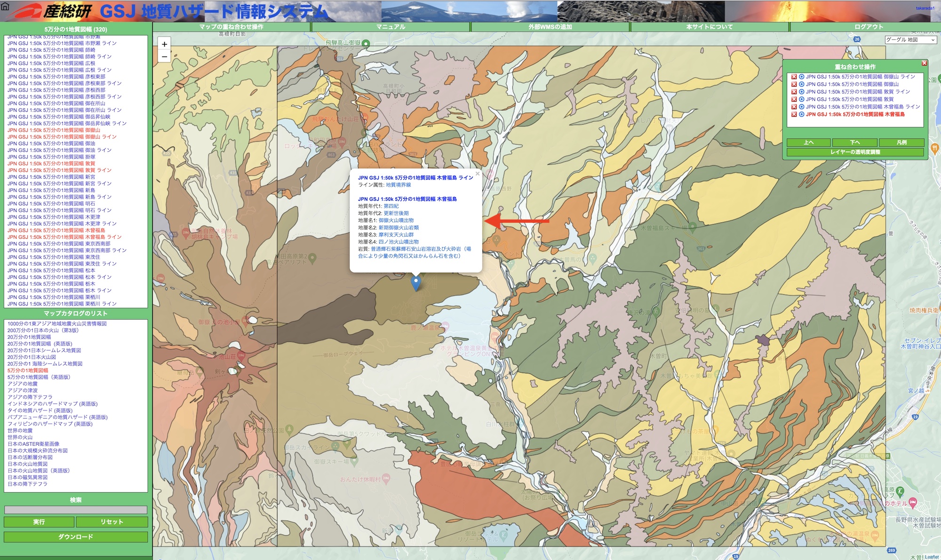The height and width of the screenshot is (560, 941).
Task: Select layer 御在所山 (non-line) in list
Action: coord(56,103)
